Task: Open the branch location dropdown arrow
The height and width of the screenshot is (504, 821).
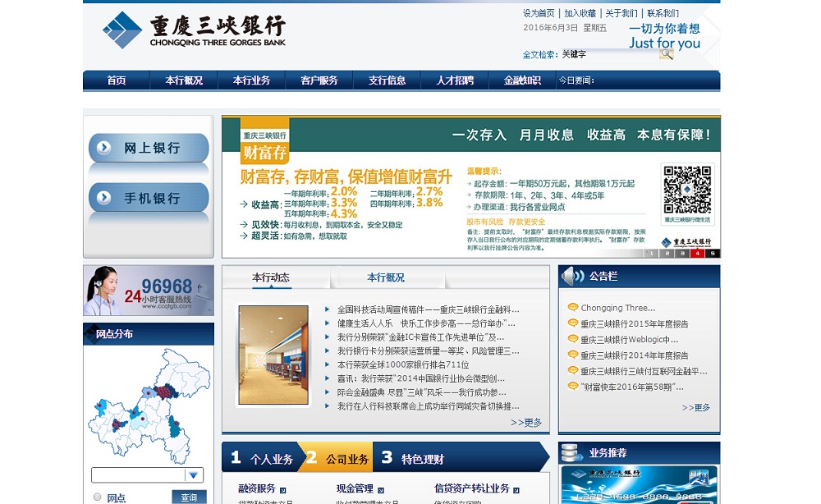Action: [x=193, y=475]
